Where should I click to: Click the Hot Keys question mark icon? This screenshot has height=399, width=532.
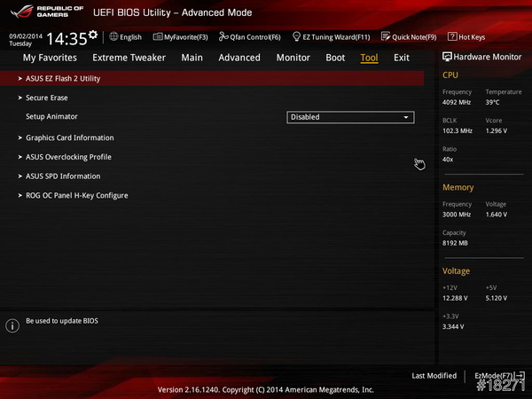(452, 36)
